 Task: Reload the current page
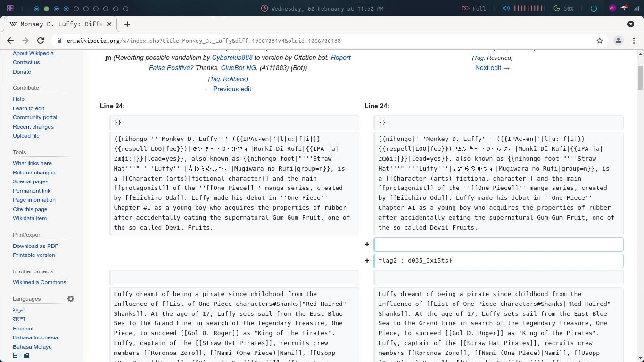[41, 41]
